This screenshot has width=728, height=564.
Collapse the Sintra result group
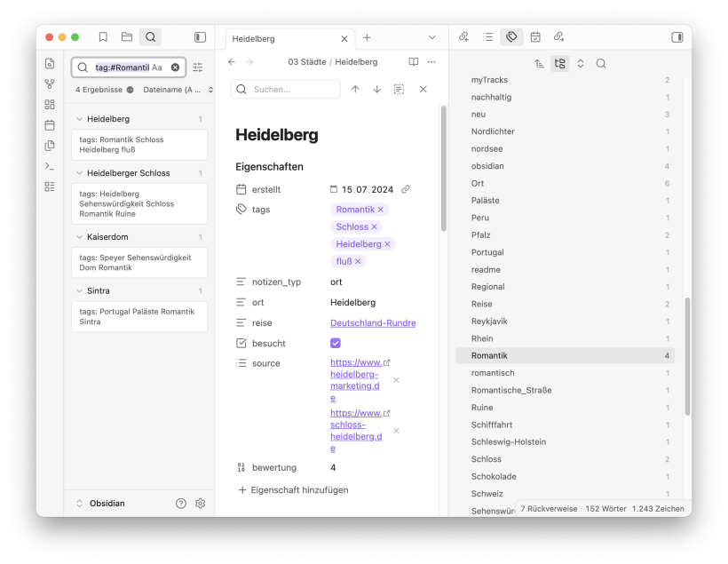pos(79,290)
